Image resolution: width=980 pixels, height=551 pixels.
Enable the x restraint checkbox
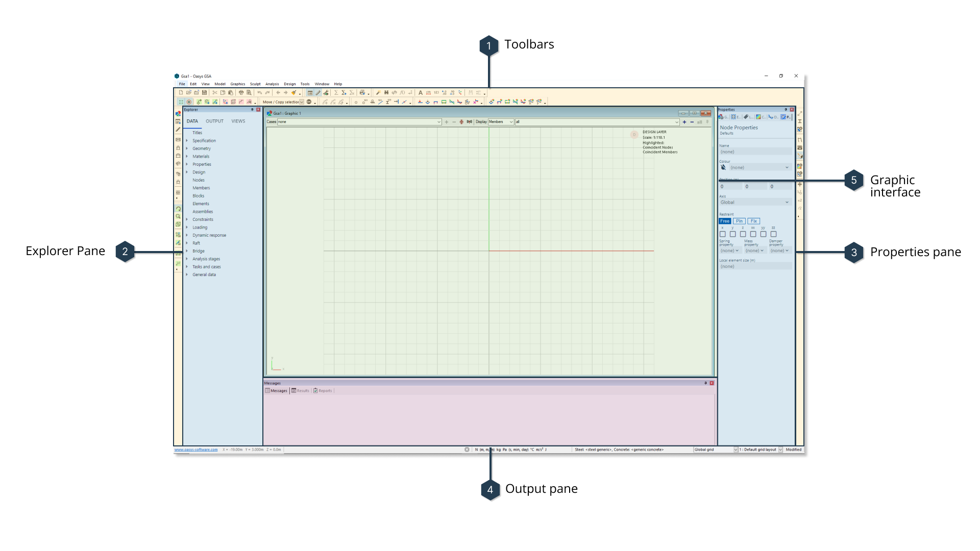[722, 234]
